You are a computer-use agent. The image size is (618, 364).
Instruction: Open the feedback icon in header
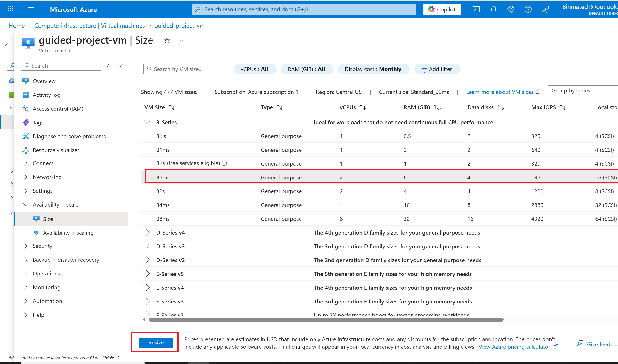545,9
